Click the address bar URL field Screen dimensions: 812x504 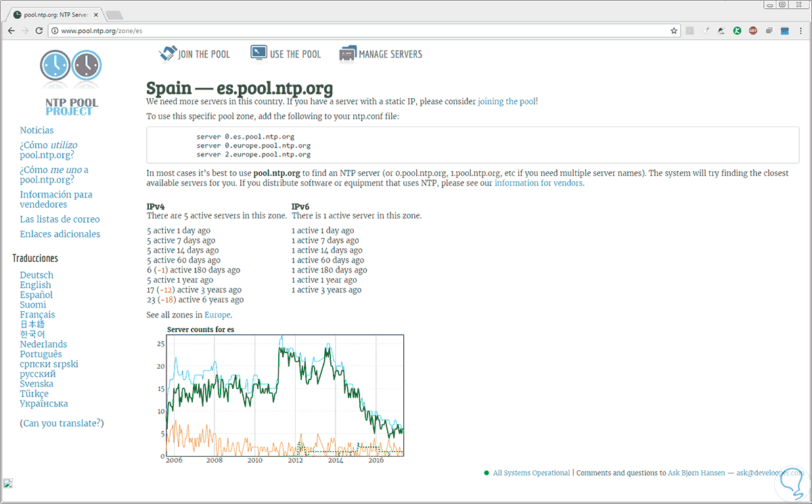338,30
